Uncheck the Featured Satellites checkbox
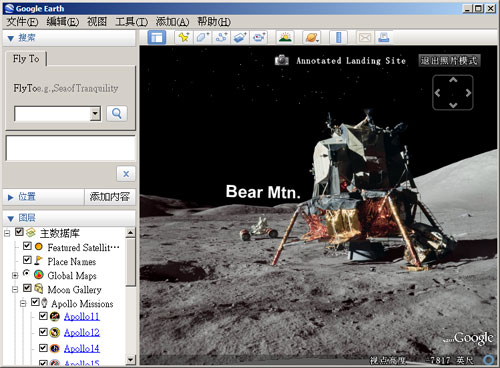 (x=27, y=246)
